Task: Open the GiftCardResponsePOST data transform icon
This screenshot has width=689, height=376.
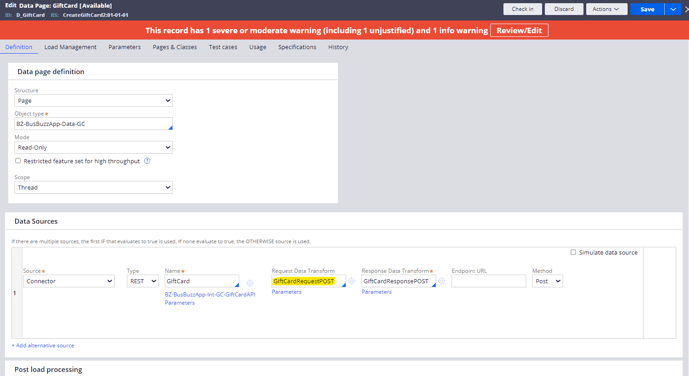Action: coord(442,281)
